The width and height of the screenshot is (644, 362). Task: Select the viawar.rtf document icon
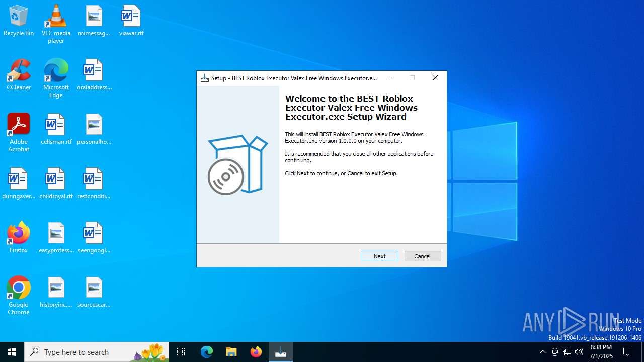coord(131,21)
